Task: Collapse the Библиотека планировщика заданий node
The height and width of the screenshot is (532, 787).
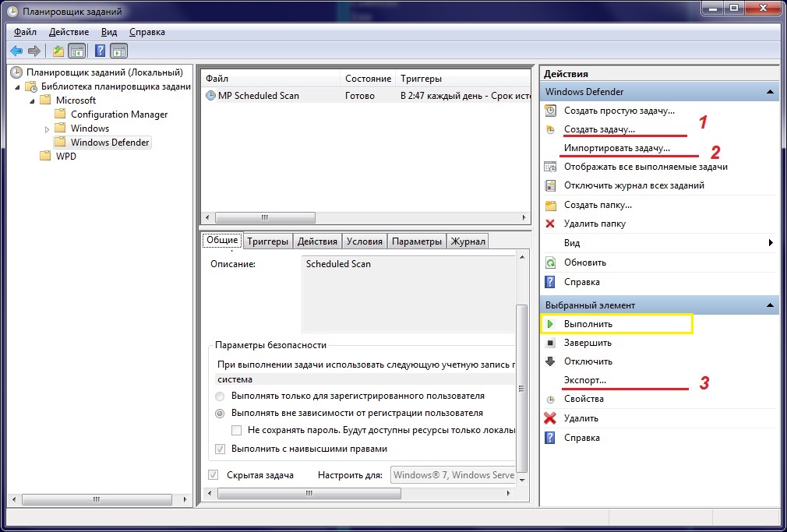Action: point(18,86)
